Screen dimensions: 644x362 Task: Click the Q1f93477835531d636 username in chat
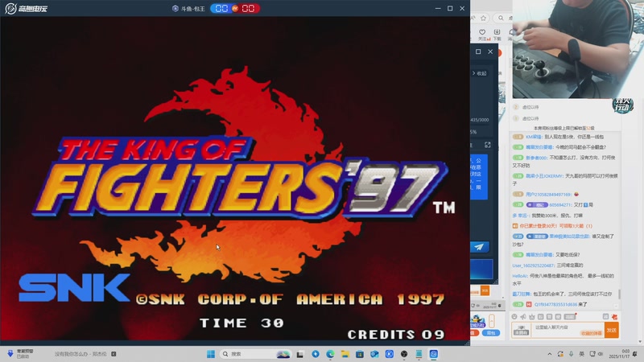(x=555, y=305)
